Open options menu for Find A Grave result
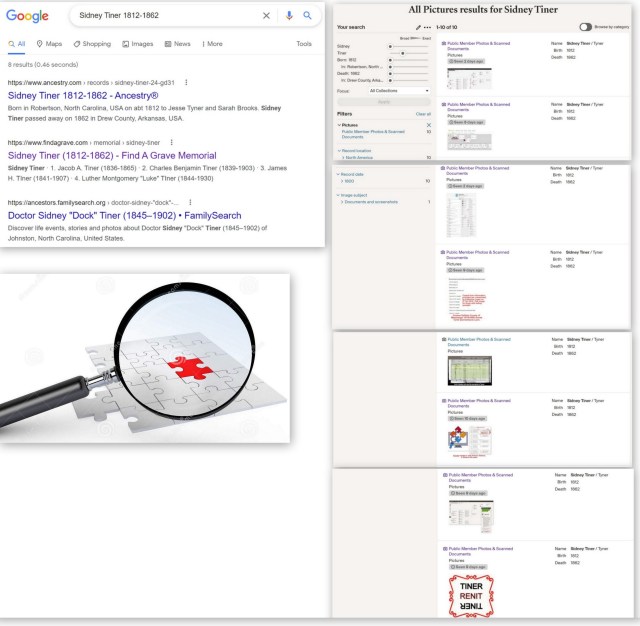 tap(172, 143)
